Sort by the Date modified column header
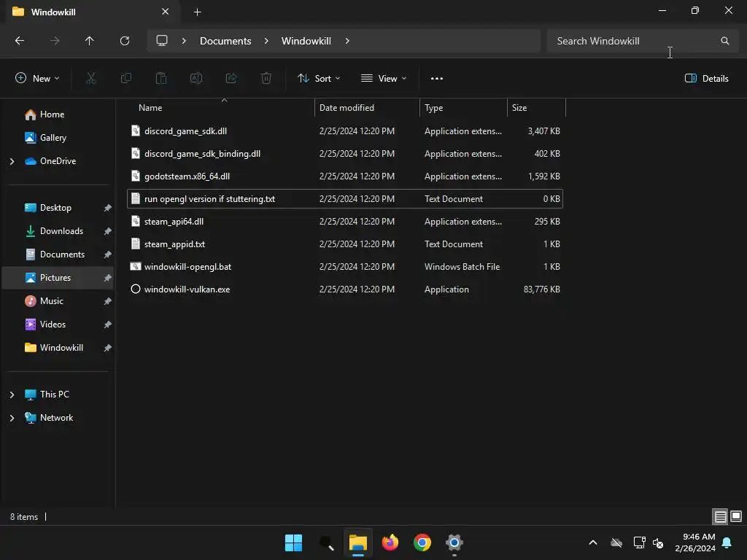Viewport: 747px width, 560px height. click(x=367, y=108)
